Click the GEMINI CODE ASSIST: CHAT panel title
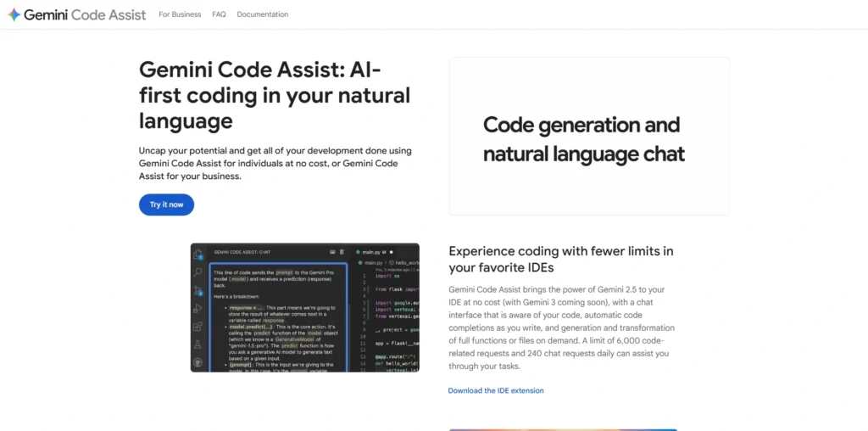 pos(242,252)
